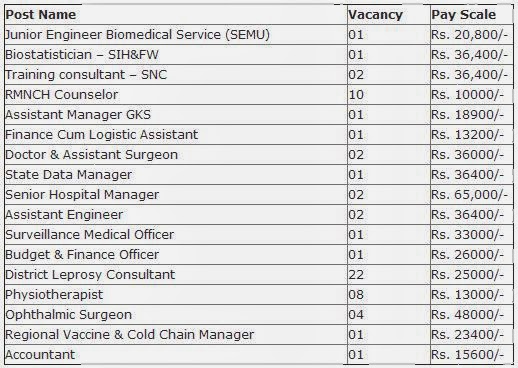Click the Pay Scale column header
This screenshot has width=518, height=368.
464,15
